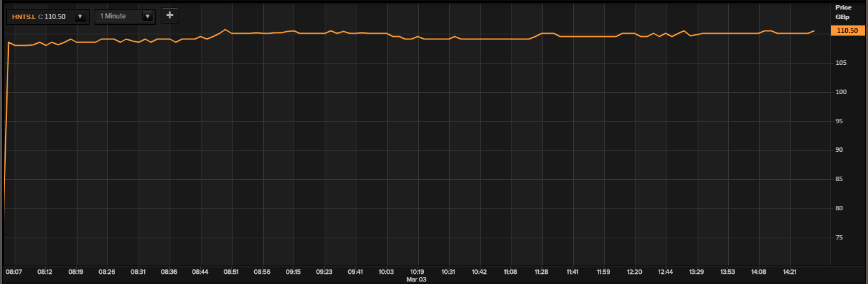
Task: Click the 10:31 time axis label
Action: tap(449, 271)
